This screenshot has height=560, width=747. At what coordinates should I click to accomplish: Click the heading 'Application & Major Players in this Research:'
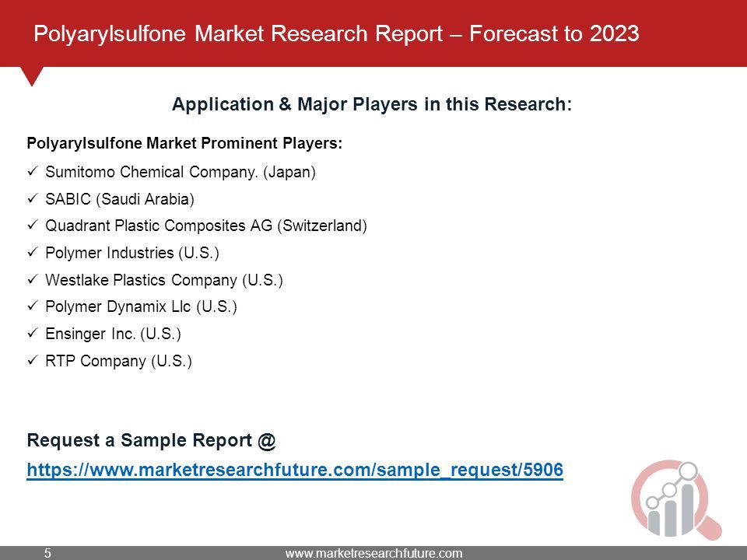pos(372,104)
